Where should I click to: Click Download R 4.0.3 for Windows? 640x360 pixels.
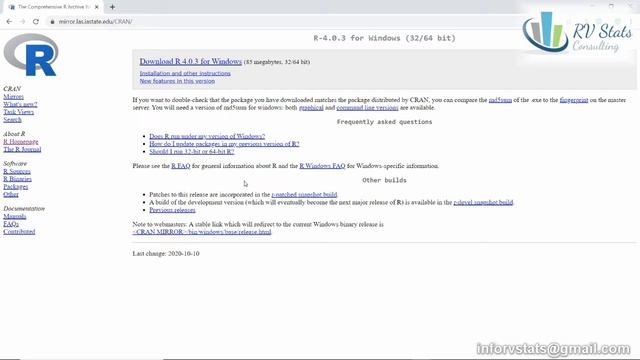(x=191, y=61)
